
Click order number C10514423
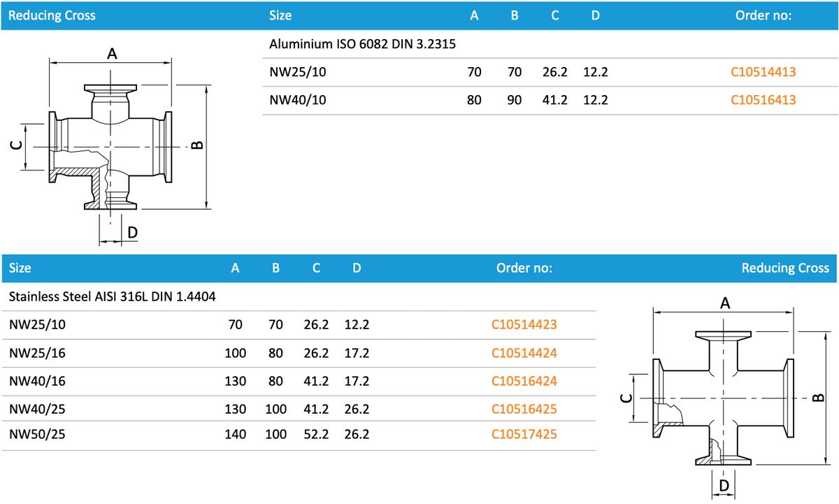click(x=524, y=324)
